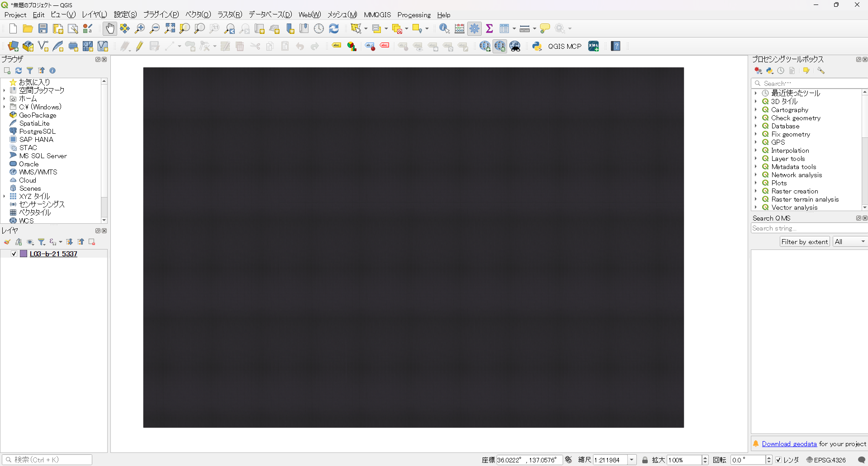Open the Python console icon
Screen dimensions: 868x466
click(x=537, y=46)
